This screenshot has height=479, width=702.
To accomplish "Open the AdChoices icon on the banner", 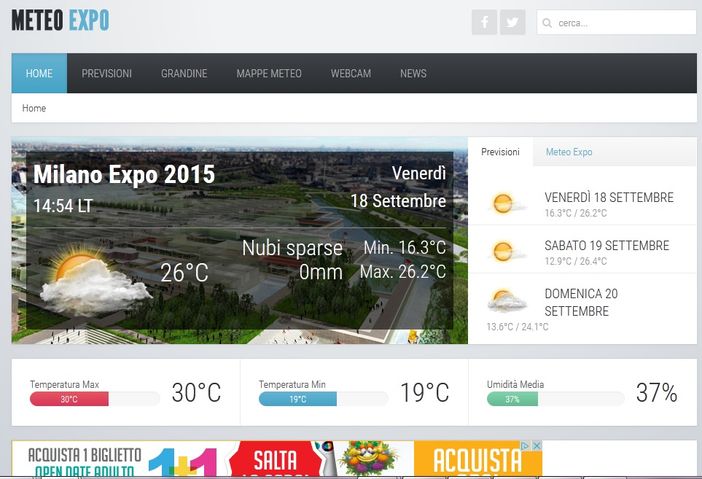I will point(525,445).
